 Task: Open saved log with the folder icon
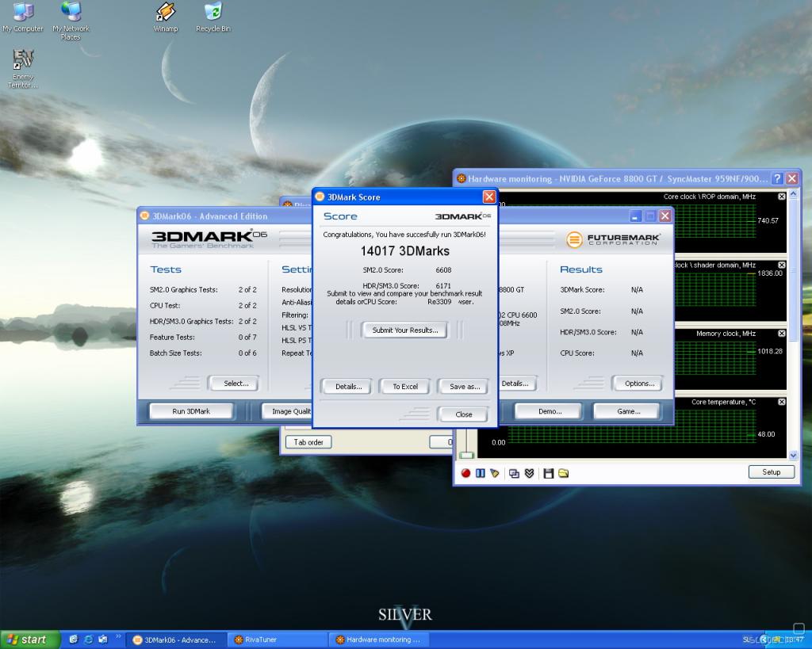tap(564, 473)
